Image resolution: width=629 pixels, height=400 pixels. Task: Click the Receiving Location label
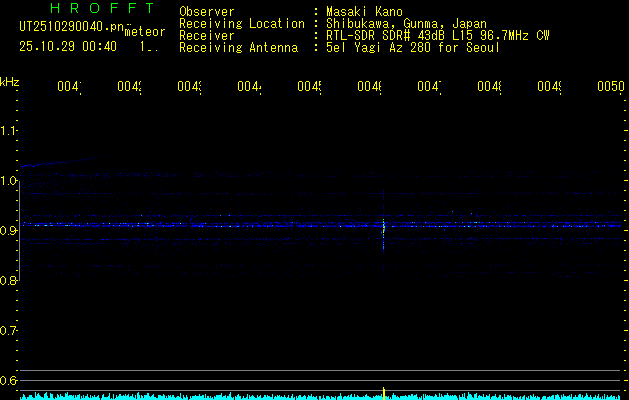click(242, 24)
